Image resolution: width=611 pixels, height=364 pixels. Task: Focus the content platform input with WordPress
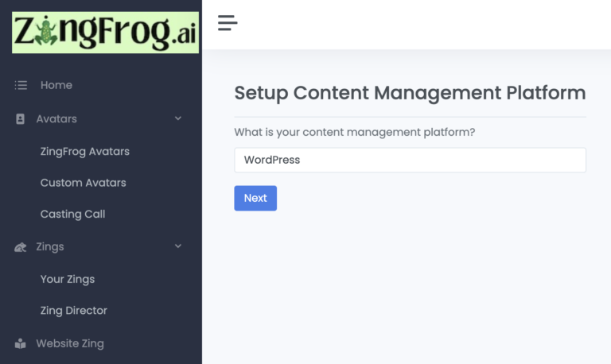pyautogui.click(x=410, y=160)
